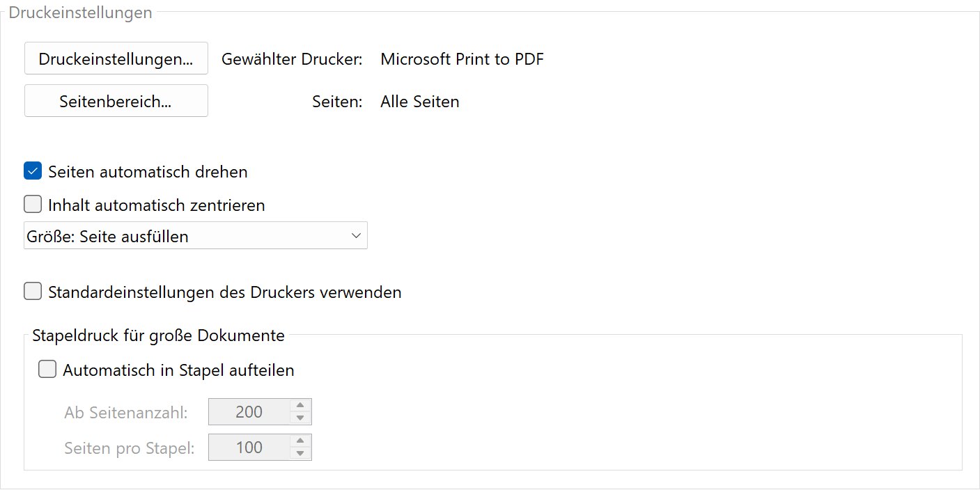Viewport: 980px width, 490px height.
Task: Click the chevron arrow of the size dropdown
Action: coord(356,235)
